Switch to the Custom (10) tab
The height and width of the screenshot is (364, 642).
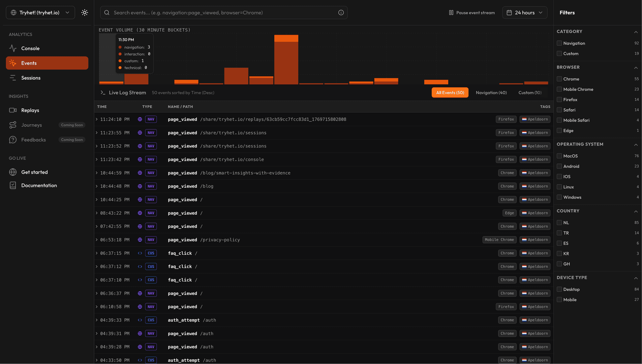(x=530, y=93)
